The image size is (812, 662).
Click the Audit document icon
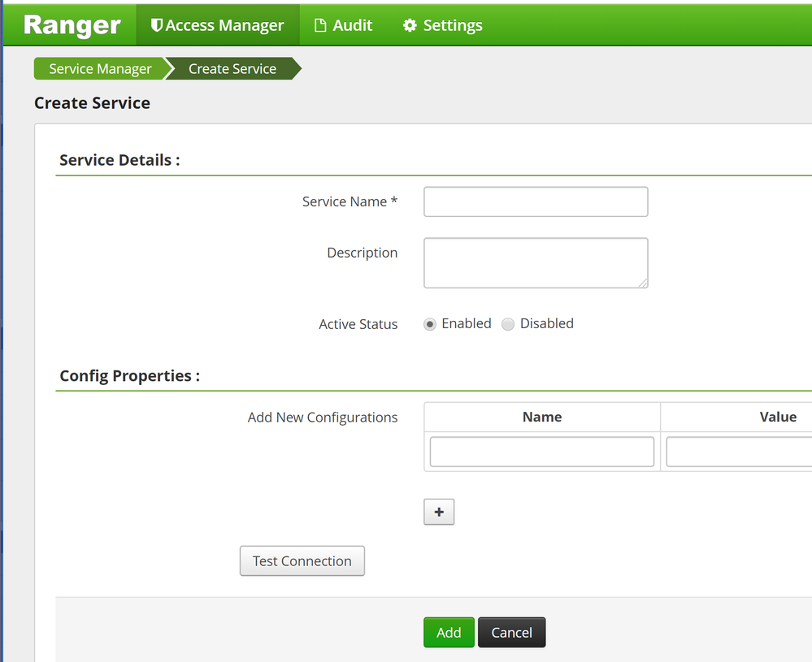[320, 25]
